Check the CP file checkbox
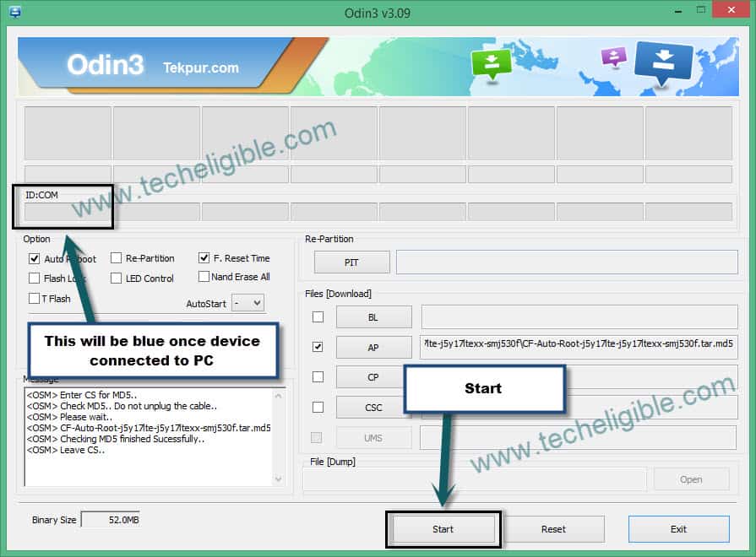The image size is (756, 557). pos(318,376)
